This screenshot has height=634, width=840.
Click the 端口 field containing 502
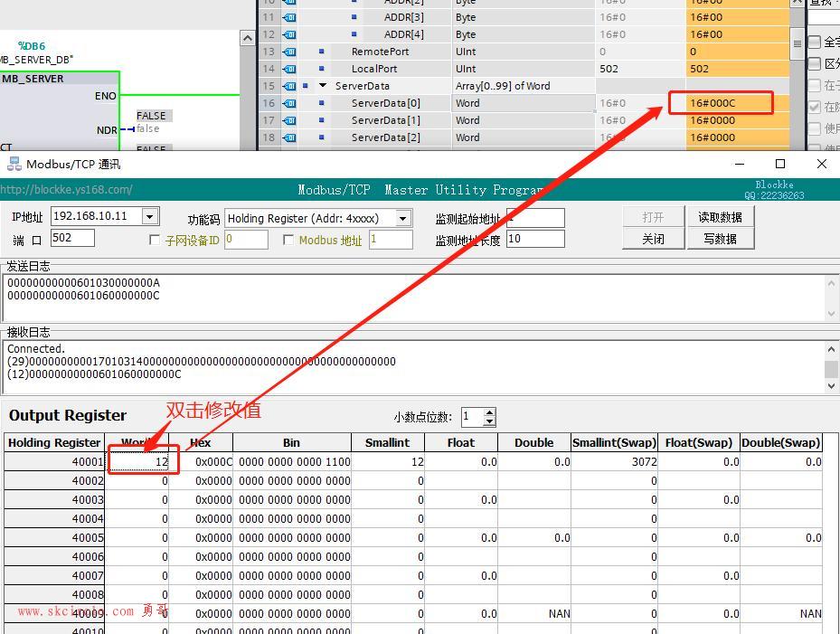point(73,238)
